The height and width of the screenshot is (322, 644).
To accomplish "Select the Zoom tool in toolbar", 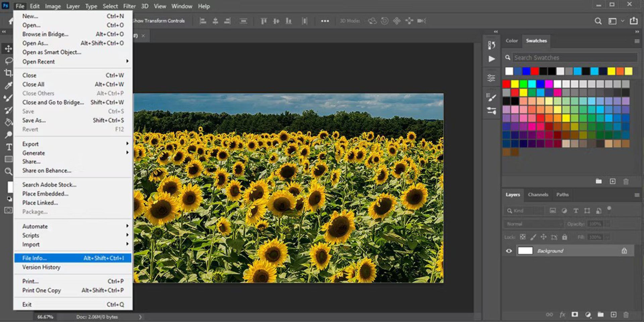I will click(x=8, y=171).
